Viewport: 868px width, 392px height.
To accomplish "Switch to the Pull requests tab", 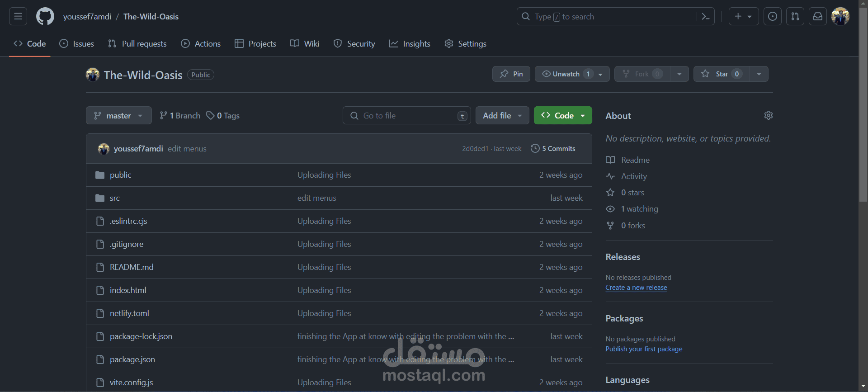I will tap(137, 44).
